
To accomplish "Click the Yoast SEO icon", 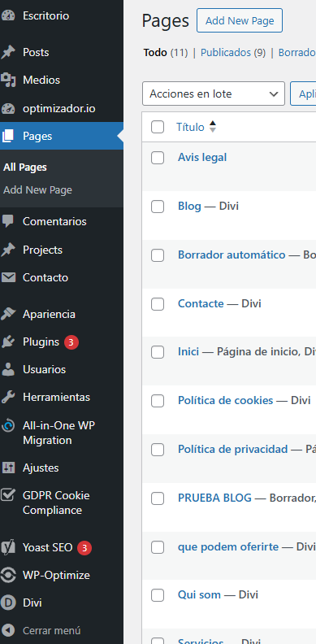I will click(8, 547).
